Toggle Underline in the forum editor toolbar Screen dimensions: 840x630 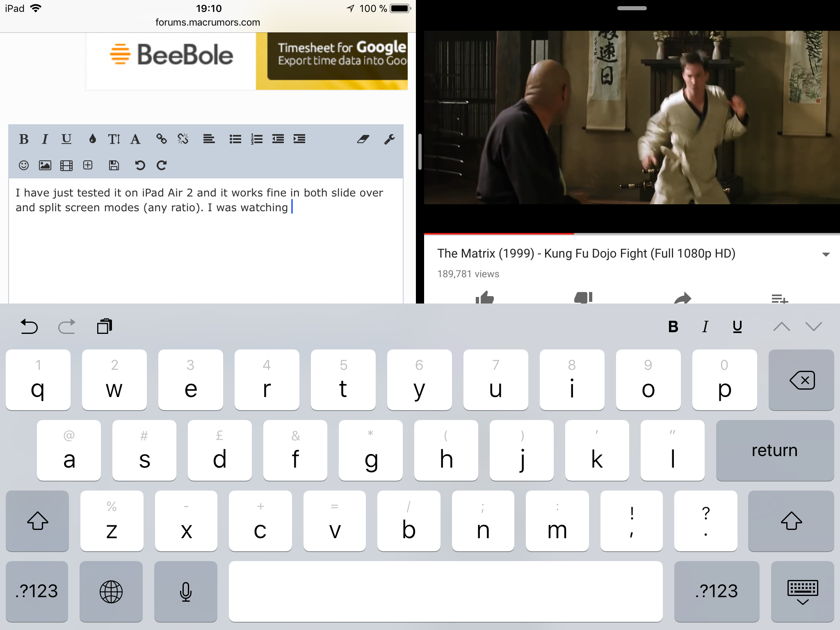pos(66,139)
